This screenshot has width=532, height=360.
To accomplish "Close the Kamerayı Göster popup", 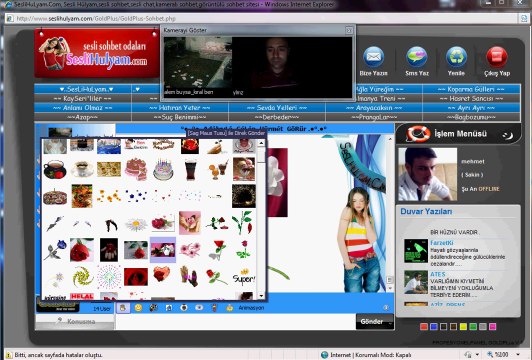I will click(x=349, y=31).
